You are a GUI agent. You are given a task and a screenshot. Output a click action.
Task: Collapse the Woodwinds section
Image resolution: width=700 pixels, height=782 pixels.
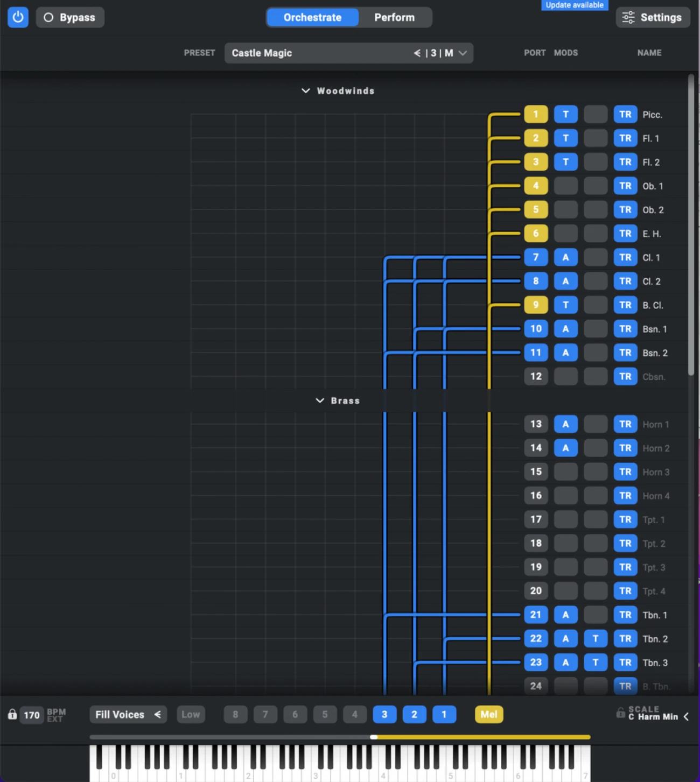point(306,90)
